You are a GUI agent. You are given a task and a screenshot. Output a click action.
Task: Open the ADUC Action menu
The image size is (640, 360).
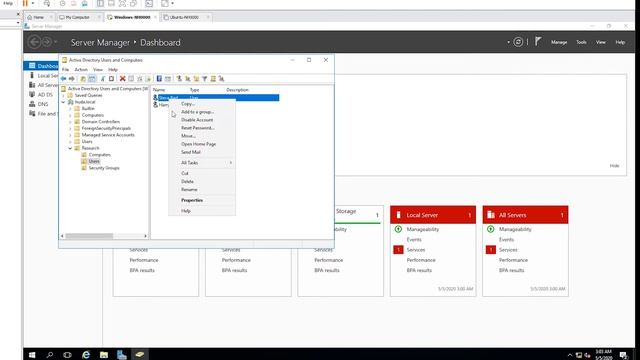click(x=81, y=70)
